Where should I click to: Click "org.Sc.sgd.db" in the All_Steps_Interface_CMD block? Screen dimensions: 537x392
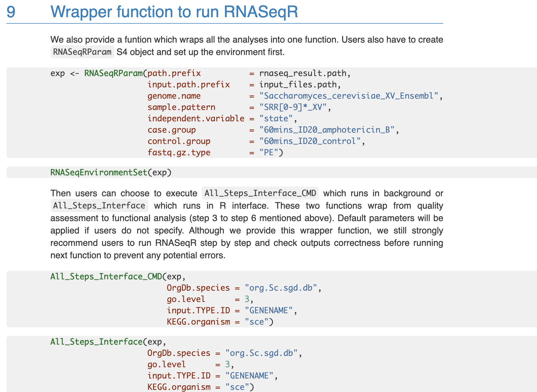point(281,288)
